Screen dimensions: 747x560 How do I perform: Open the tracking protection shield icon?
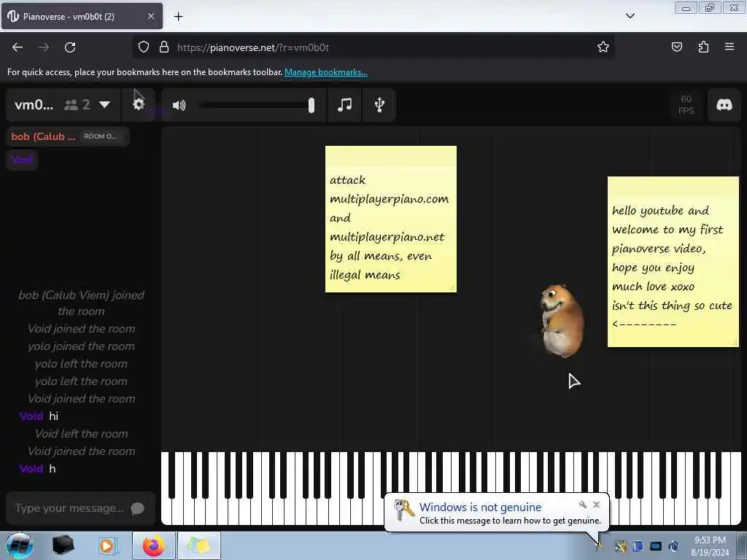pos(144,47)
